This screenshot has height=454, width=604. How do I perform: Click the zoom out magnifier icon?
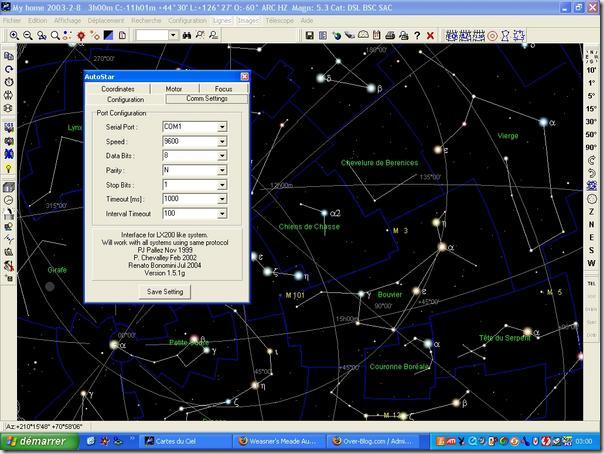tap(28, 35)
